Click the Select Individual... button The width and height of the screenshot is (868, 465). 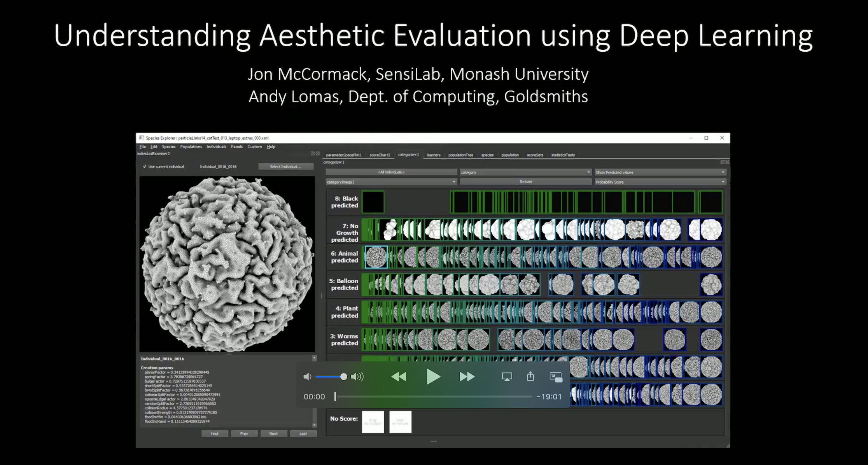(285, 167)
